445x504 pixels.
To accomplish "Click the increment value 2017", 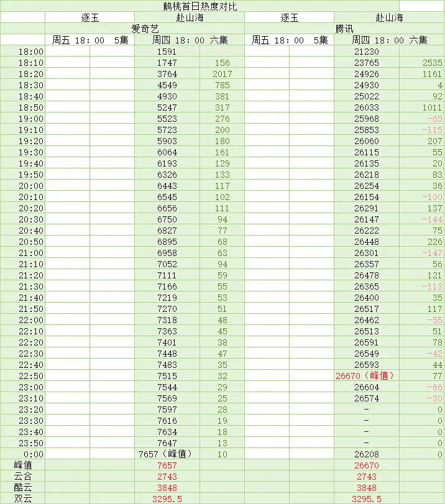I will coord(222,74).
